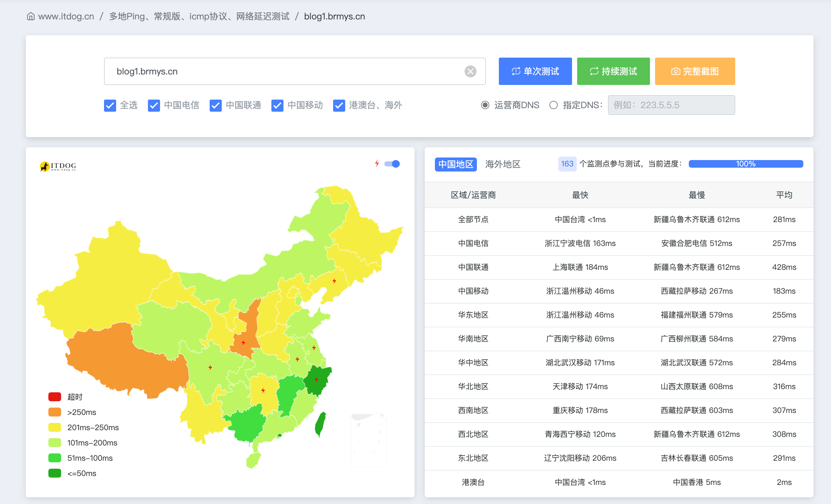Viewport: 831px width, 504px height.
Task: Click the 51ms–100ms legend swatch
Action: (x=55, y=458)
